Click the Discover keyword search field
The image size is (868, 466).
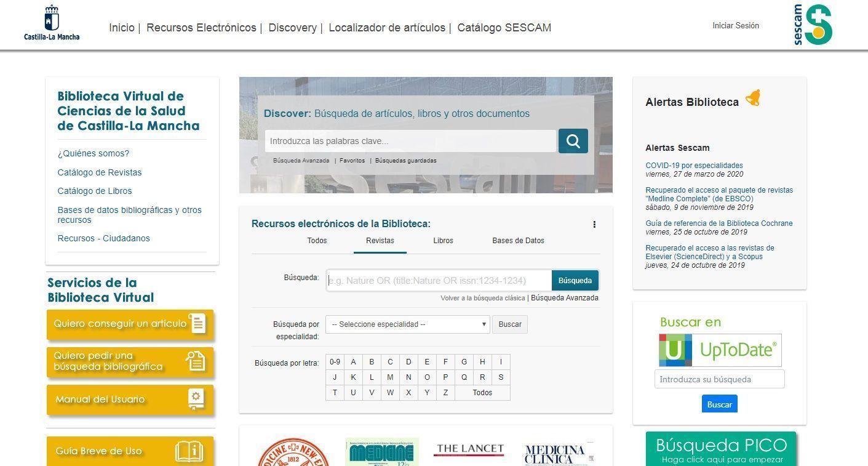(x=411, y=141)
